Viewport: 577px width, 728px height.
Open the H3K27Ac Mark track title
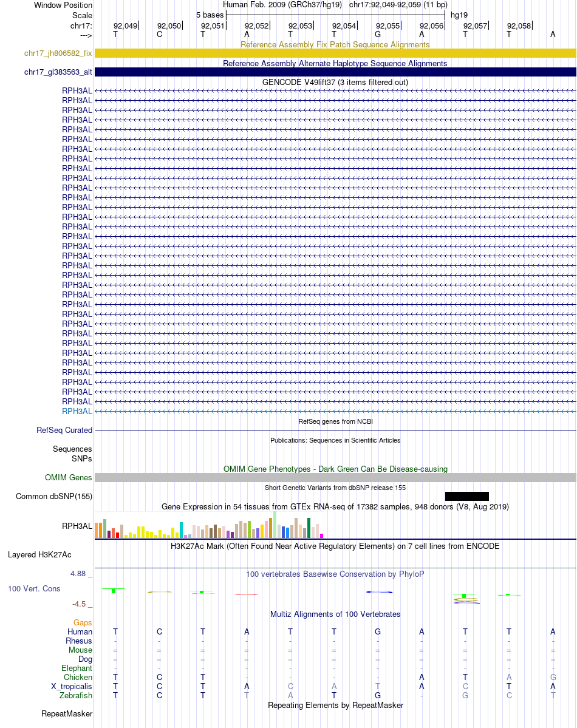click(335, 546)
